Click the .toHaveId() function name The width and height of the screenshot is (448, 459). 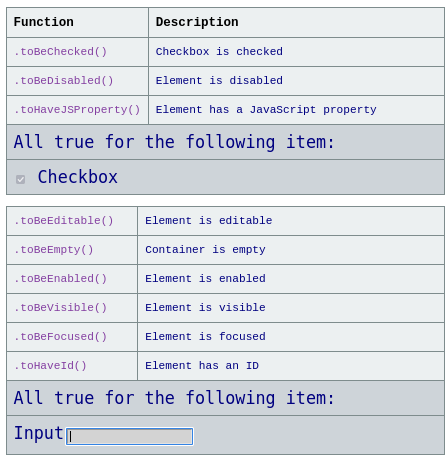click(x=50, y=366)
